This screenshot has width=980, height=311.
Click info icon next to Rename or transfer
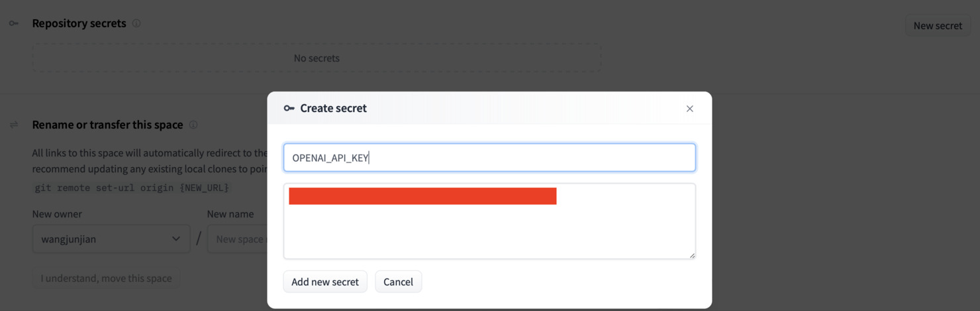(x=193, y=125)
